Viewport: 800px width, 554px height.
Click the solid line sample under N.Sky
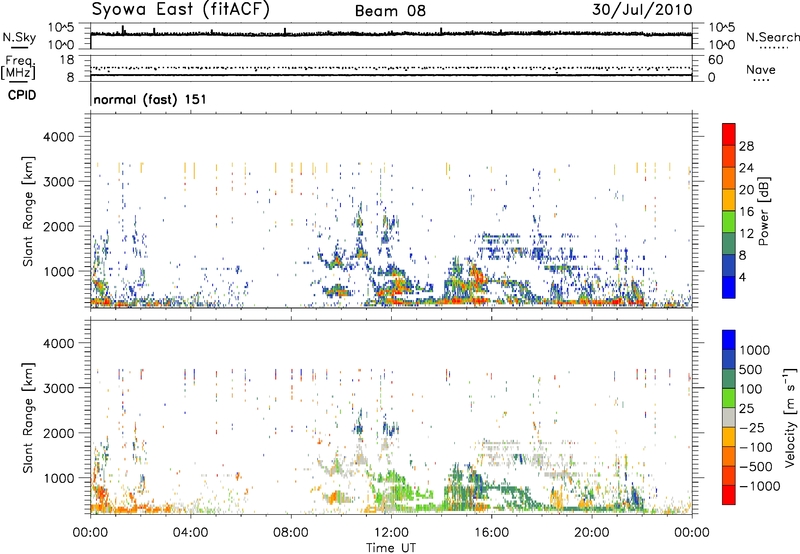pyautogui.click(x=19, y=47)
